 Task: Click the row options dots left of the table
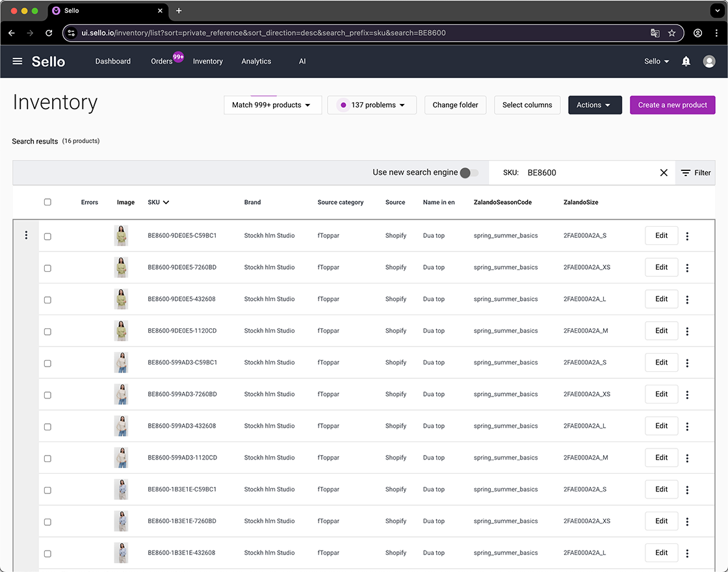point(26,235)
